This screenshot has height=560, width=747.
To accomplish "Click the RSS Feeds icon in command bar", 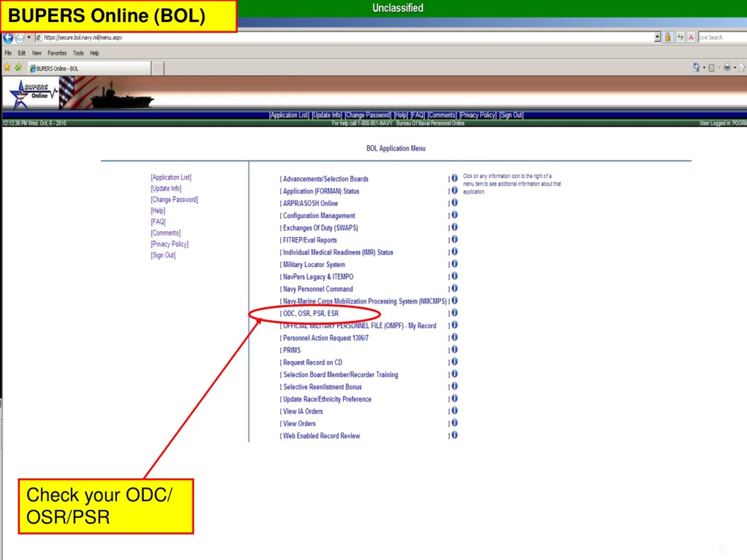I will [711, 68].
